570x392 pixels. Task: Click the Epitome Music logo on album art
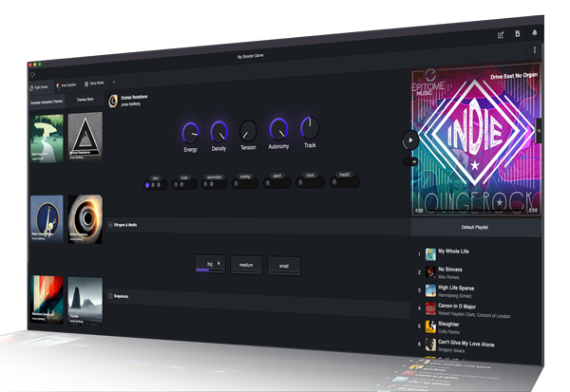point(428,84)
